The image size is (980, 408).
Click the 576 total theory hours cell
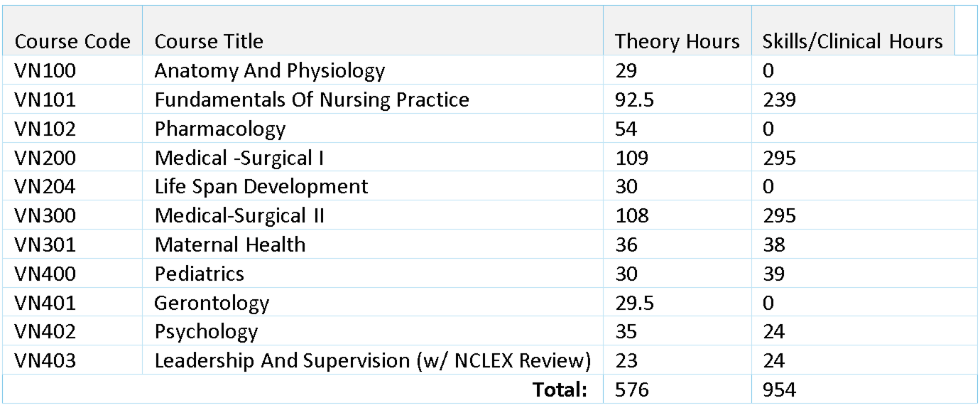tap(631, 390)
